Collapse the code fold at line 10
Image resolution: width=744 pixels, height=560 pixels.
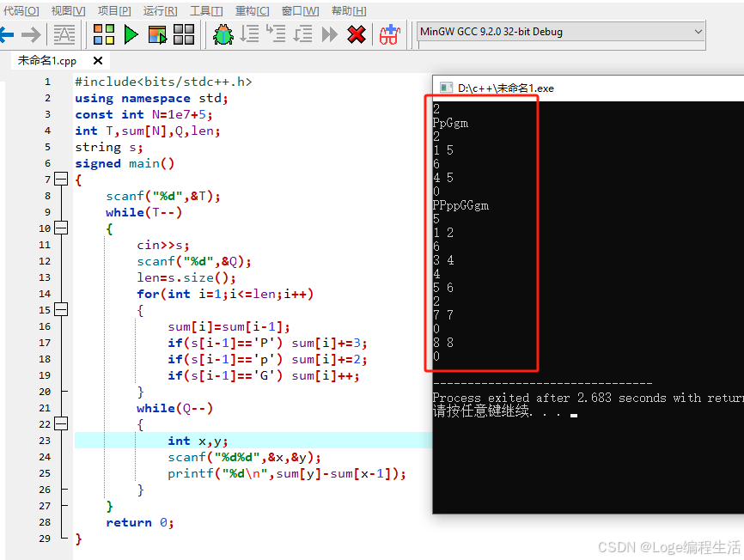click(x=61, y=228)
